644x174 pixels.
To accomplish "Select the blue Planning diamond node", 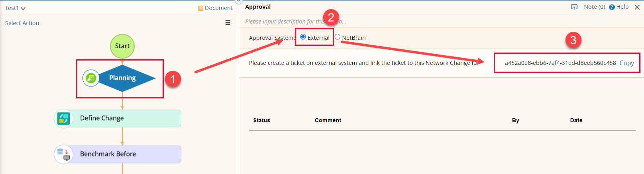I will click(x=126, y=78).
